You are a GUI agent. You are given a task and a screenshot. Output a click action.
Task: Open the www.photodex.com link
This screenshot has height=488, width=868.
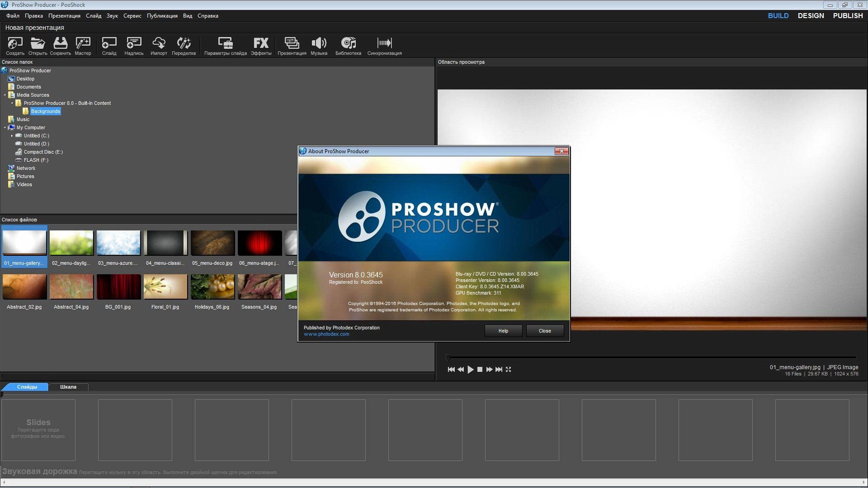point(326,334)
